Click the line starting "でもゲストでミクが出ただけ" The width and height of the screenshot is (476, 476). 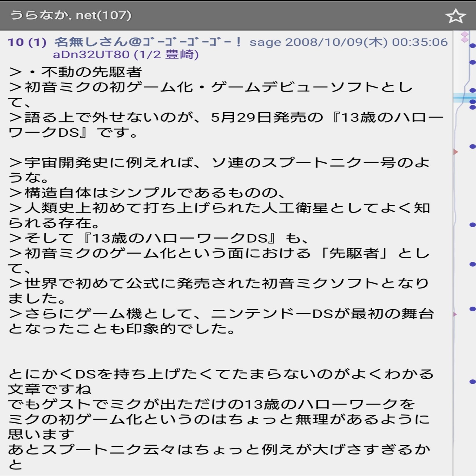click(212, 404)
